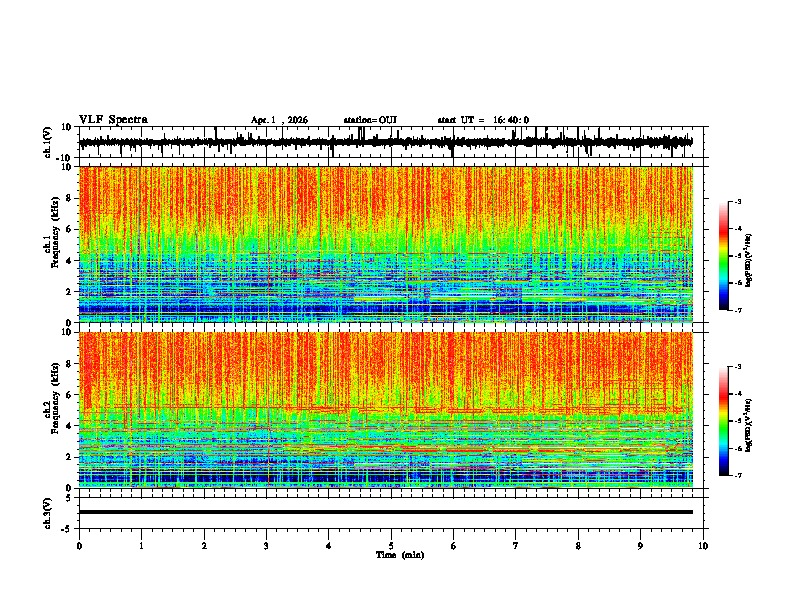Select the "start UT = 16:40:0" text
The height and width of the screenshot is (612, 792).
pyautogui.click(x=483, y=120)
